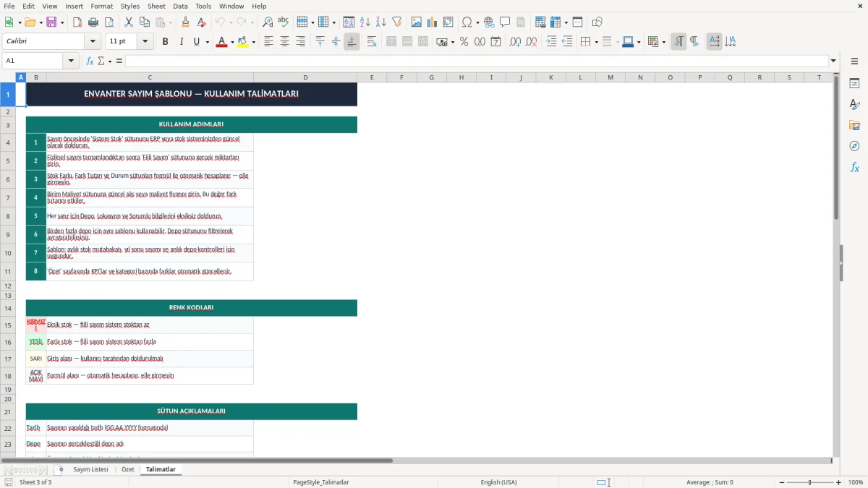This screenshot has width=868, height=488.
Task: Align cell text to the left
Action: point(268,42)
